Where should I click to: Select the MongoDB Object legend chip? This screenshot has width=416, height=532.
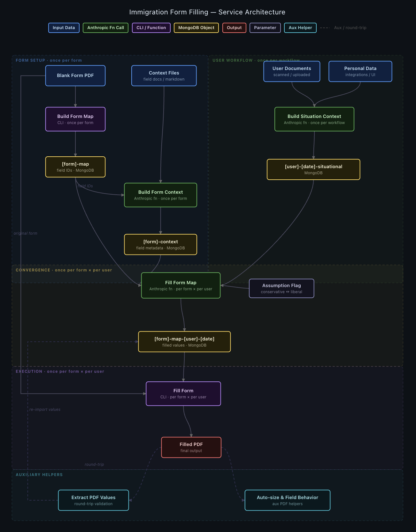tap(196, 28)
